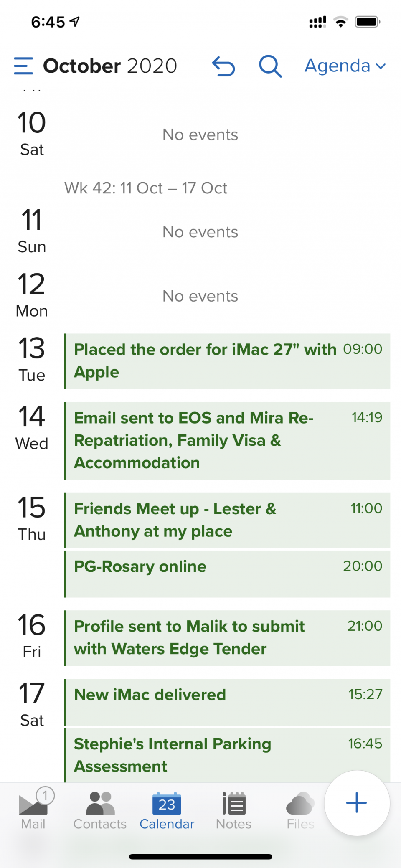Viewport: 401px width, 868px height.
Task: Expand the Agenda view dropdown
Action: [x=345, y=66]
